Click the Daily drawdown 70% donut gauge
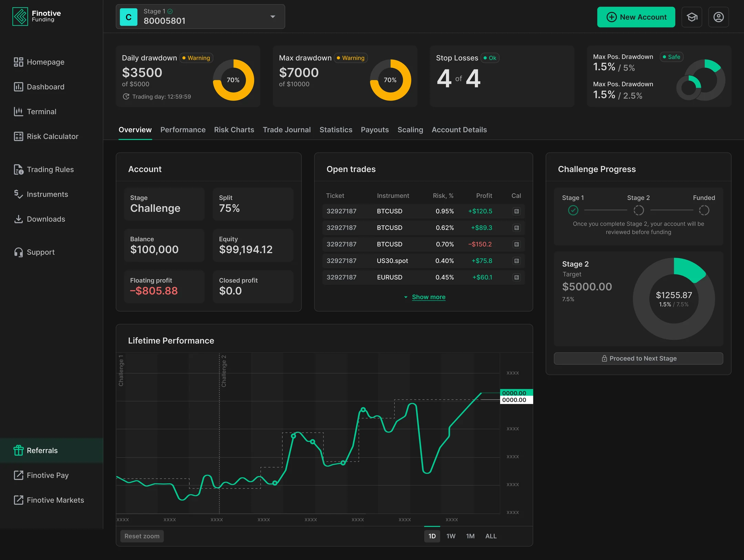 click(234, 80)
